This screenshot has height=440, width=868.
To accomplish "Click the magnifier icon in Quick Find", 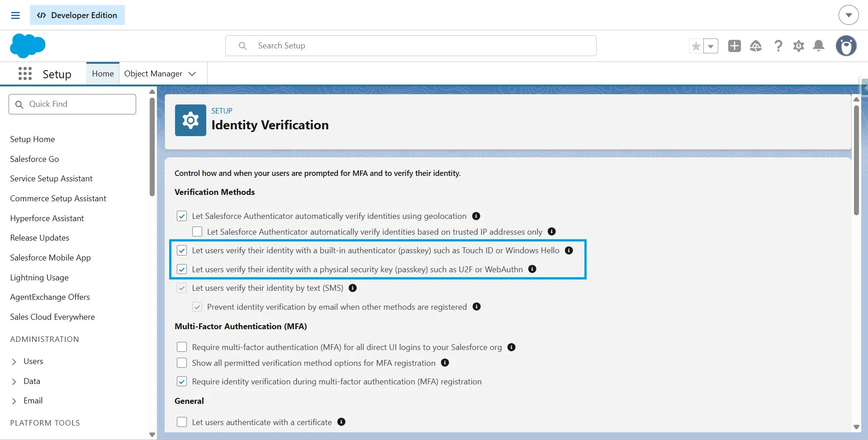I will click(x=19, y=104).
